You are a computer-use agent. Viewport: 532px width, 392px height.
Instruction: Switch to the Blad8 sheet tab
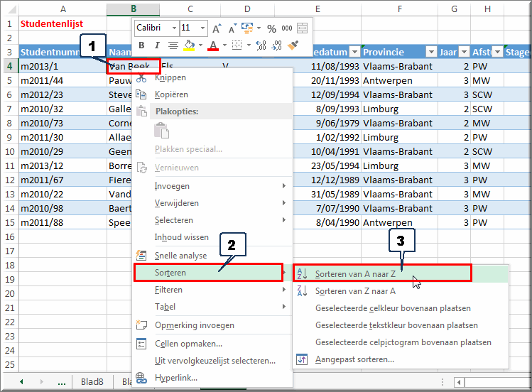point(92,382)
